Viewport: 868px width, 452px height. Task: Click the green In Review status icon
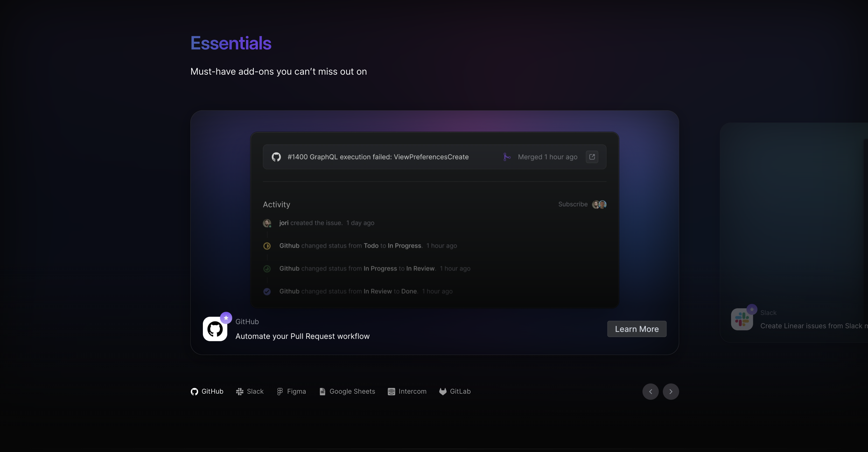click(267, 269)
